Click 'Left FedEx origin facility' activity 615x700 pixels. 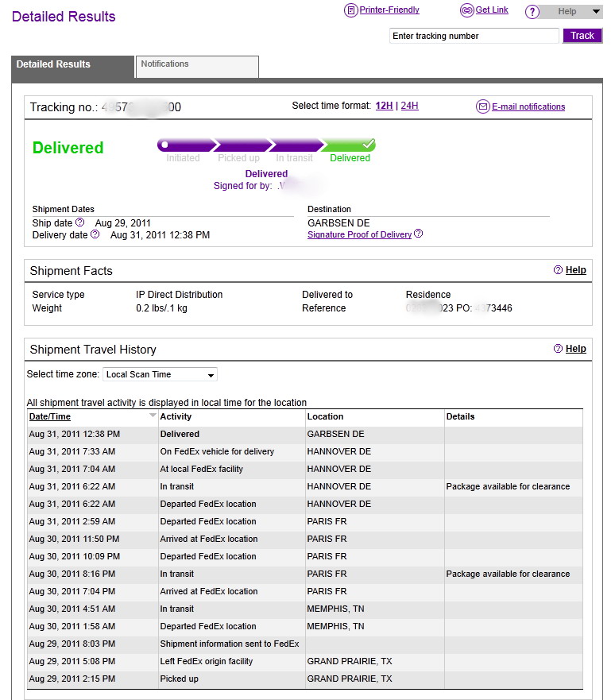pos(206,661)
